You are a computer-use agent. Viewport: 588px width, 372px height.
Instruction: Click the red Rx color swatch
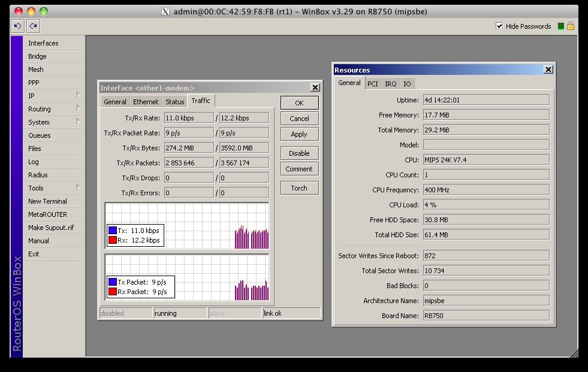113,240
